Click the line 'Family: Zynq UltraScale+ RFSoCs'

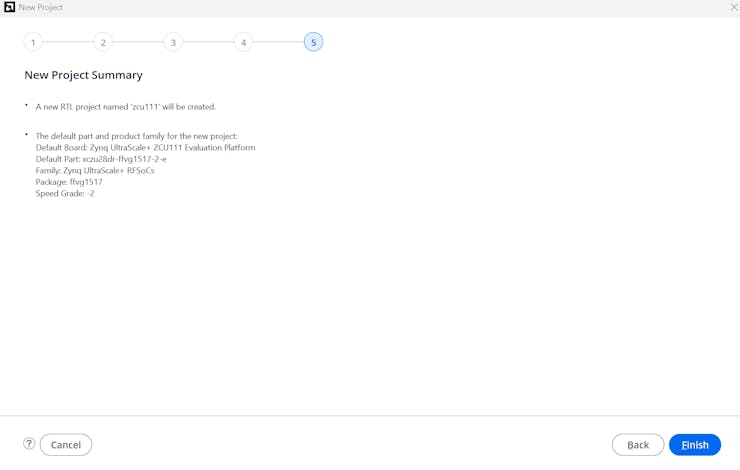95,170
